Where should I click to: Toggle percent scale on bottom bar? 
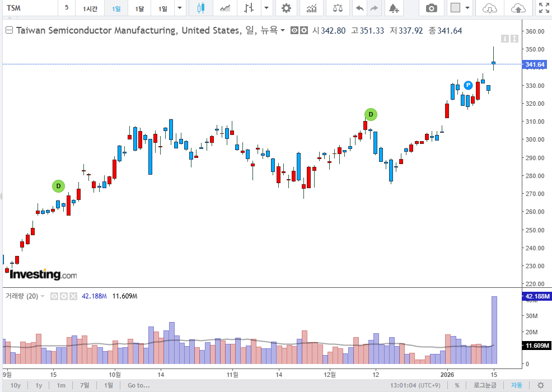click(x=457, y=385)
